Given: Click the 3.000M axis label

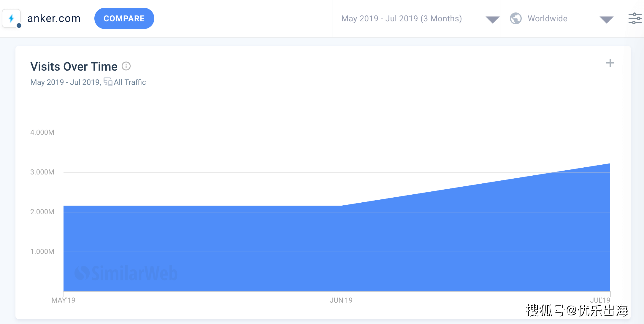Looking at the screenshot, I should [x=42, y=172].
